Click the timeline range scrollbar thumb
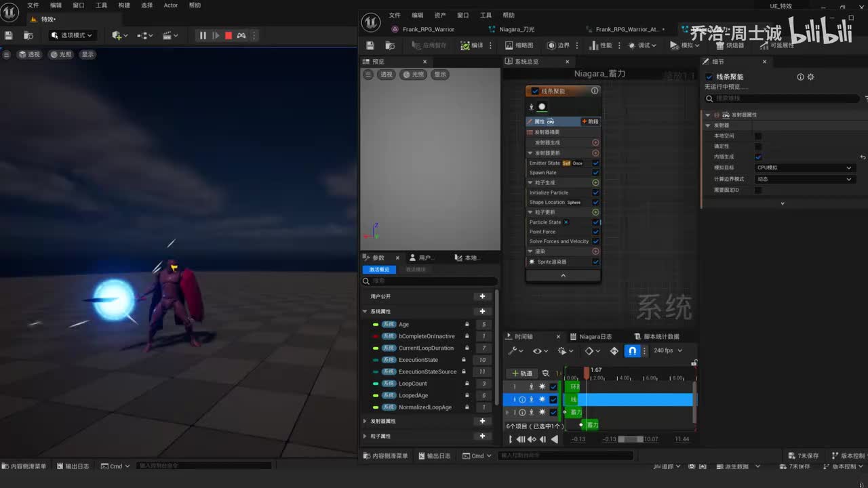868x488 pixels. [x=630, y=439]
